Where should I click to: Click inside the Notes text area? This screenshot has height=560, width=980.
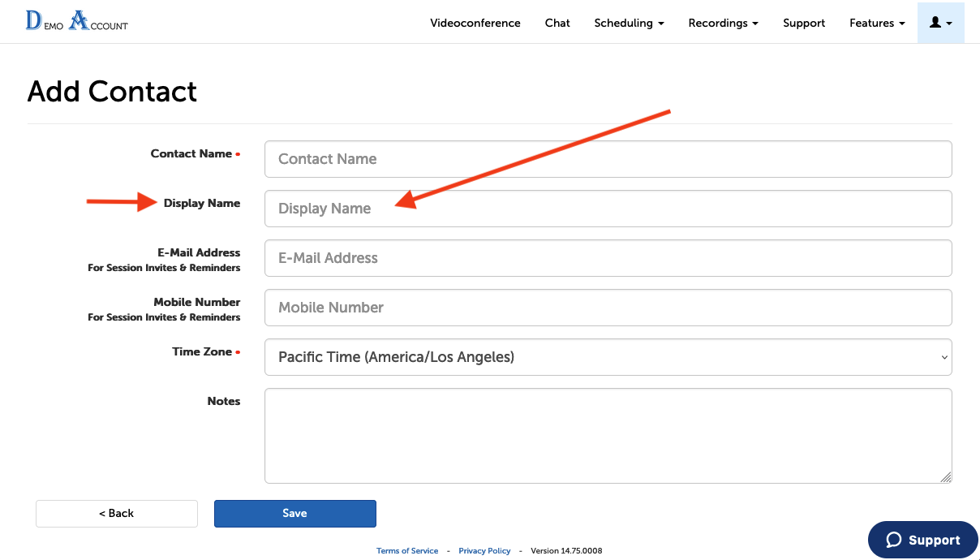click(x=608, y=436)
